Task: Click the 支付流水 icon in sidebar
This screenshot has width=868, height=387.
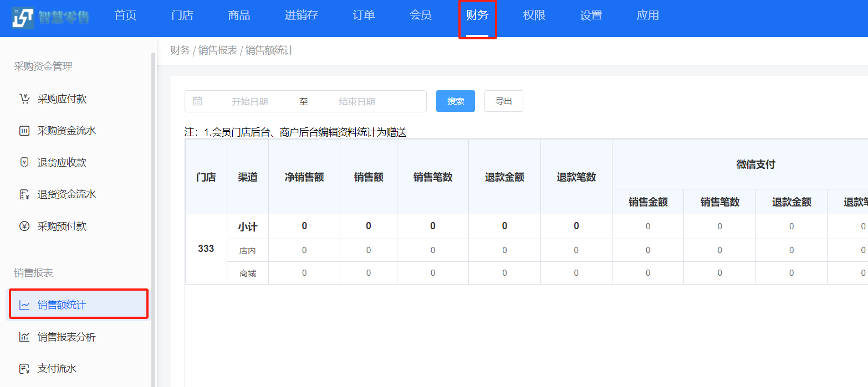Action: point(24,369)
